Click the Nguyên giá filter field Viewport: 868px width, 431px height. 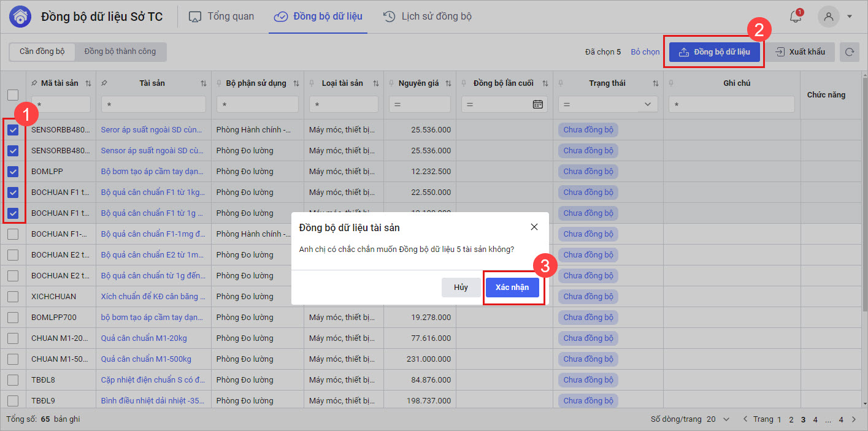(x=420, y=104)
